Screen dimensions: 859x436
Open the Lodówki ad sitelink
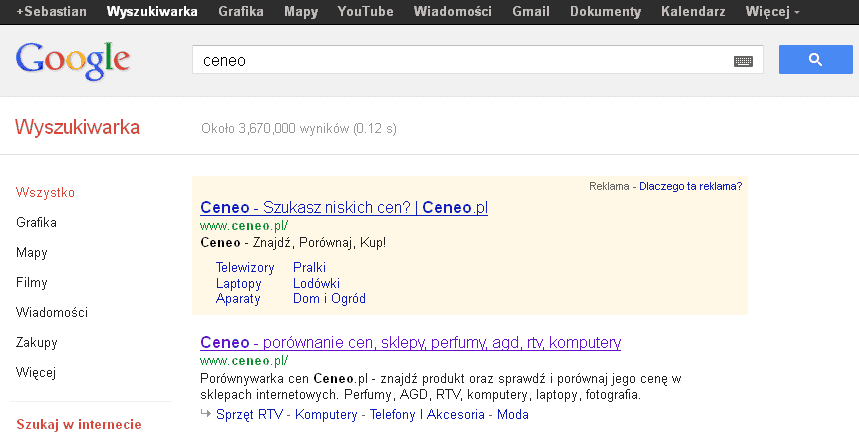pos(316,283)
